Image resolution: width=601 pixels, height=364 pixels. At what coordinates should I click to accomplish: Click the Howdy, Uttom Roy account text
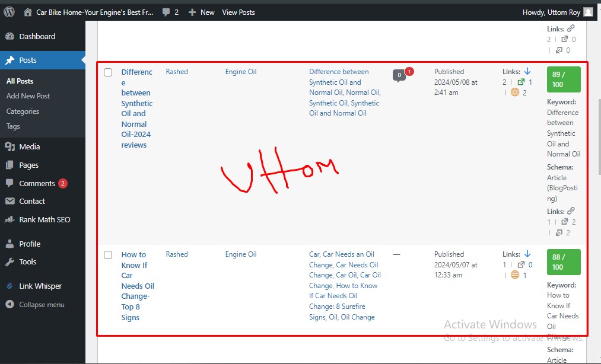click(x=551, y=12)
